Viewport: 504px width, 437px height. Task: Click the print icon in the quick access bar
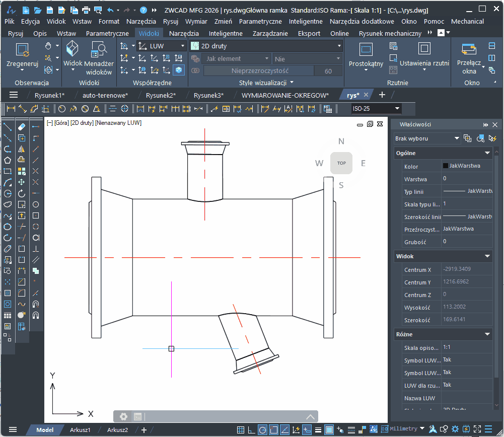point(86,10)
